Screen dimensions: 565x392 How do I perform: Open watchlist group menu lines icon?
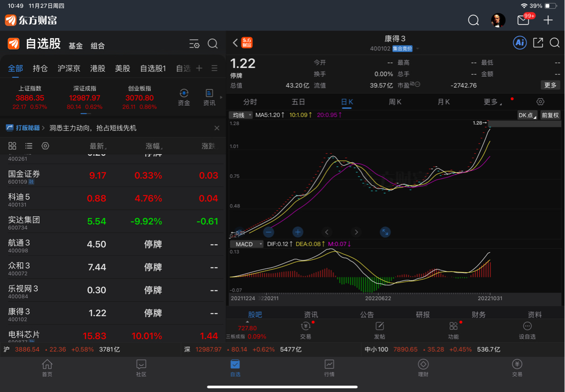[x=215, y=68]
